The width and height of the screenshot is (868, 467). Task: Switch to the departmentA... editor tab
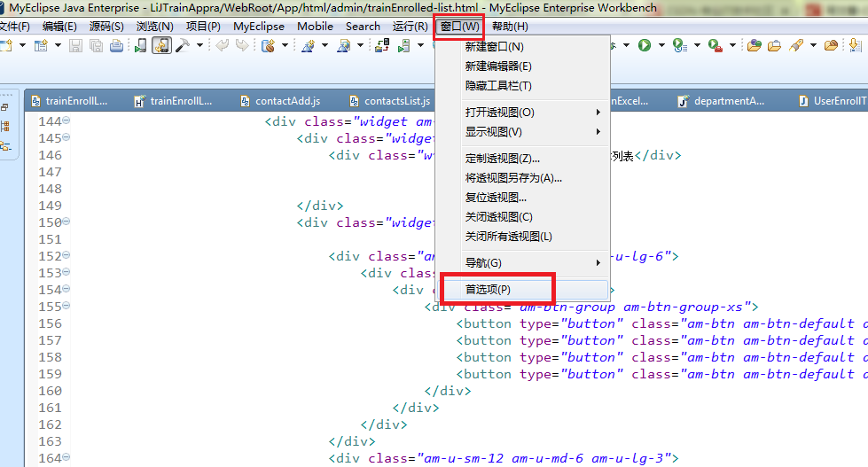722,101
